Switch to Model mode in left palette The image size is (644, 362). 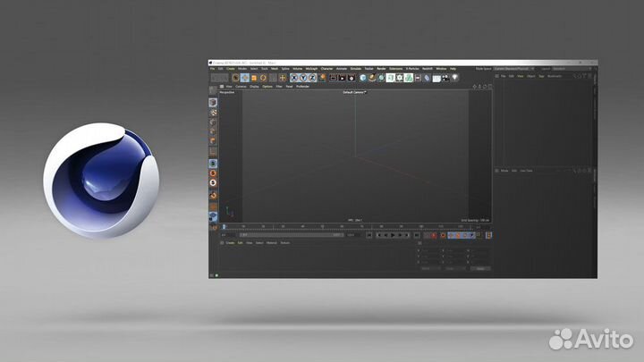click(213, 102)
